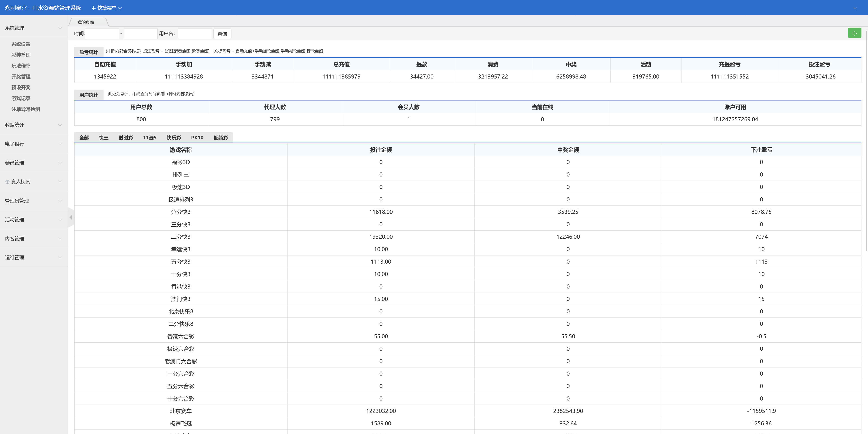Screen dimensions: 868x434
Task: Collapse sidebar using the left arrow handle
Action: click(71, 217)
